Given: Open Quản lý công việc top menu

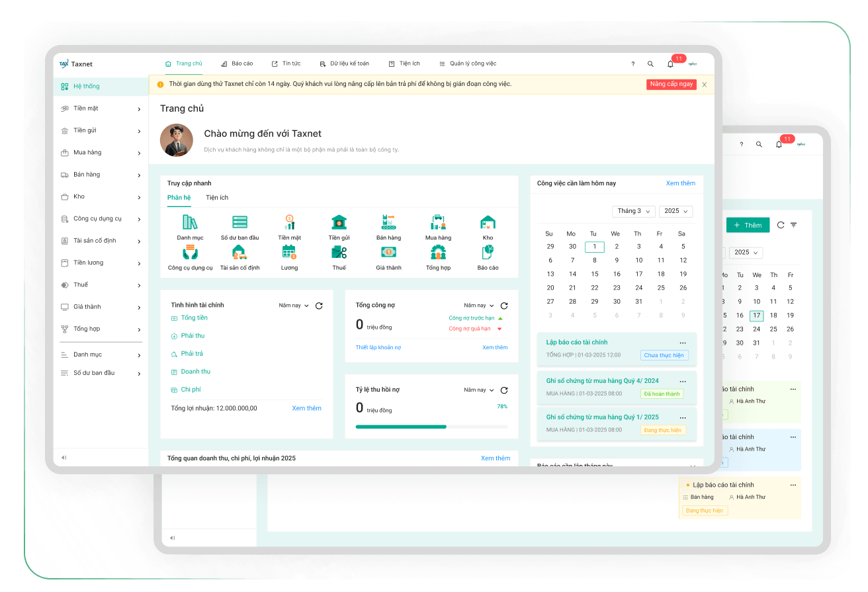Looking at the screenshot, I should click(468, 63).
